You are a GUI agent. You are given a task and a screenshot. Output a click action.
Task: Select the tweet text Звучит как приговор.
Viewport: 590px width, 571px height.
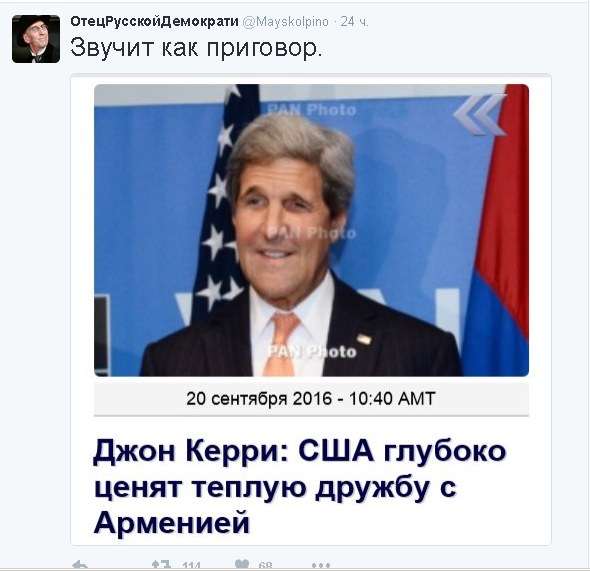(196, 48)
